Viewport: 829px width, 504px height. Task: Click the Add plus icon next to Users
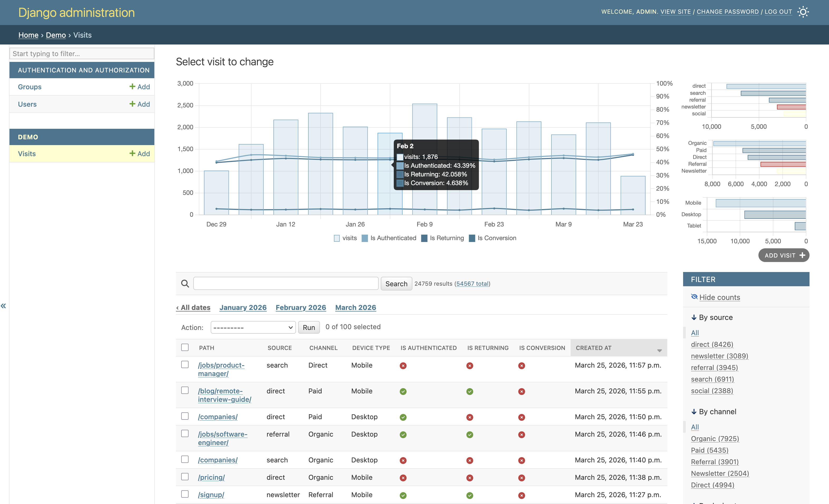click(x=132, y=104)
